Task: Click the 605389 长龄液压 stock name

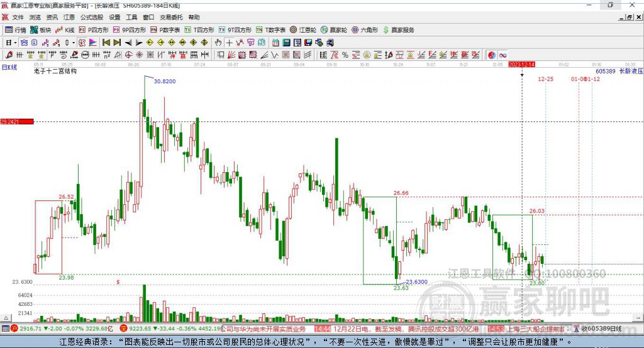Action: coord(619,71)
